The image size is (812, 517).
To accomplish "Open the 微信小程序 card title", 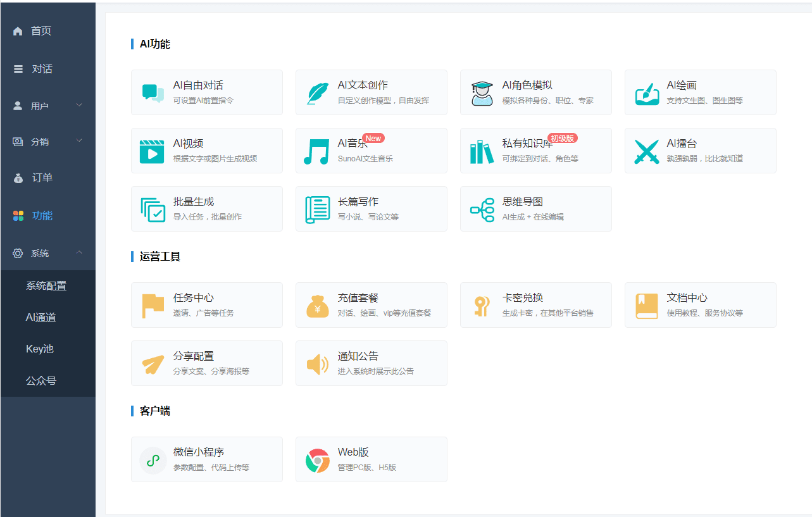I will [199, 452].
